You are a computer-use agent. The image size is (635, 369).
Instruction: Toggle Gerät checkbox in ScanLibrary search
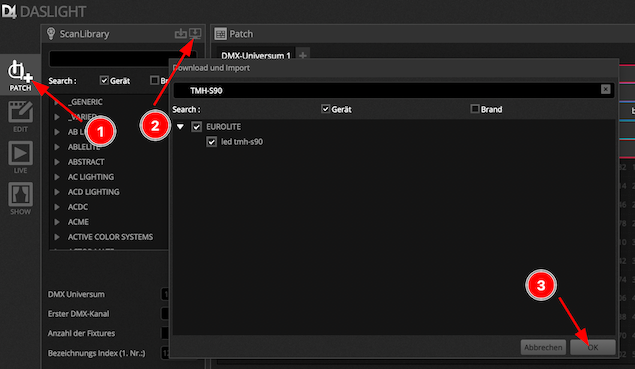104,80
